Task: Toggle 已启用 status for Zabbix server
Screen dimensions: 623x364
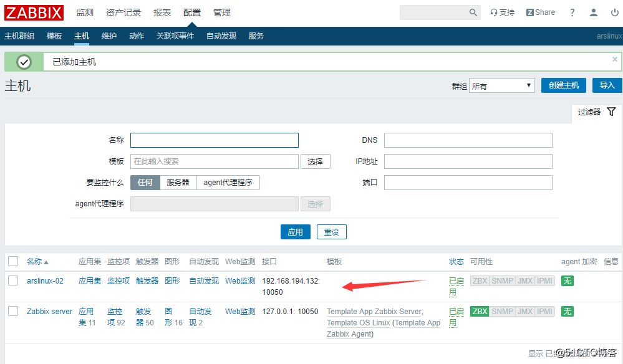Action: pyautogui.click(x=456, y=317)
